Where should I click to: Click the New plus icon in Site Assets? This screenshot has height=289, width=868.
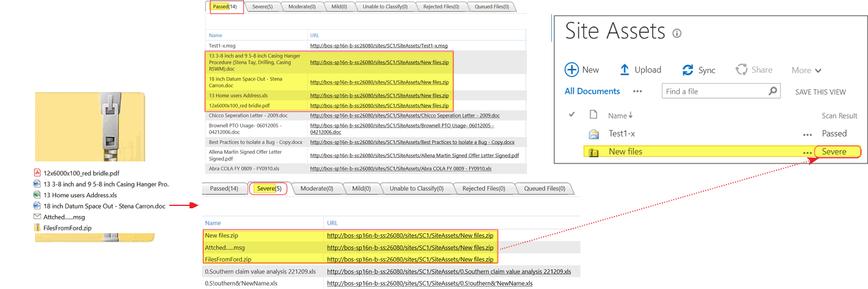tap(571, 69)
